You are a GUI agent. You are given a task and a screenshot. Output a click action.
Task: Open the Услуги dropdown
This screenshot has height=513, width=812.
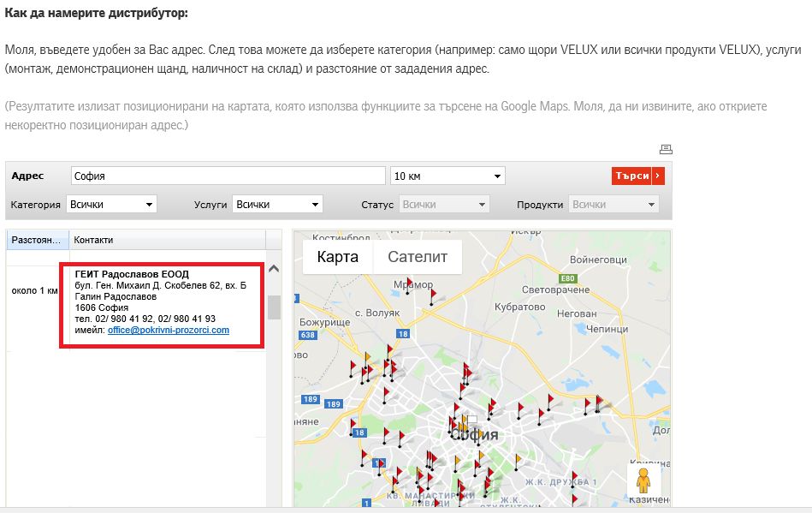click(277, 204)
